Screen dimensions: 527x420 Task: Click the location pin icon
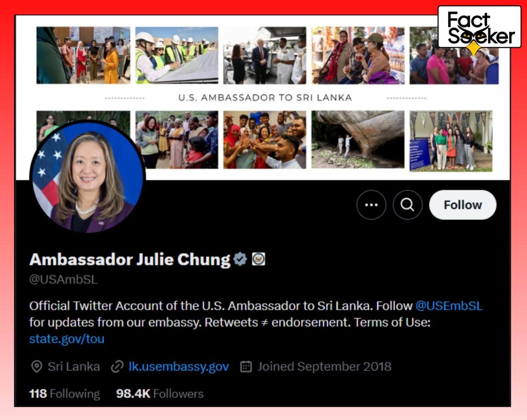[x=37, y=366]
